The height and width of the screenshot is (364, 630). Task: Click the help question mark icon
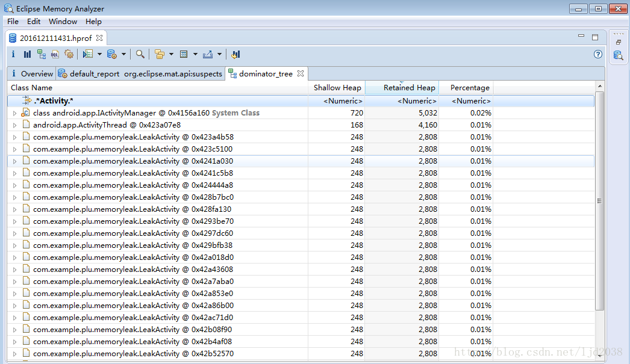(x=598, y=54)
